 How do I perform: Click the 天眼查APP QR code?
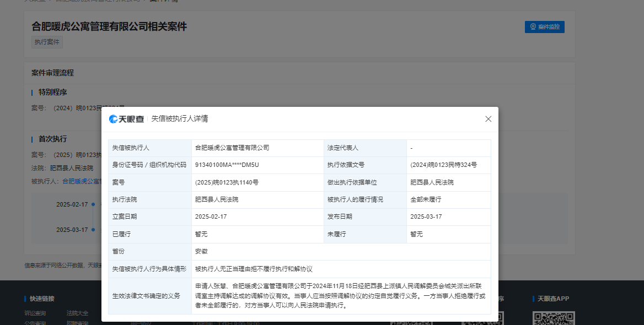click(554, 318)
